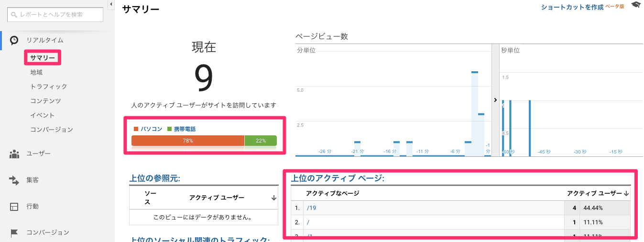644x242 pixels.
Task: Expand the main コンバージョン section with flag
Action: click(x=48, y=232)
